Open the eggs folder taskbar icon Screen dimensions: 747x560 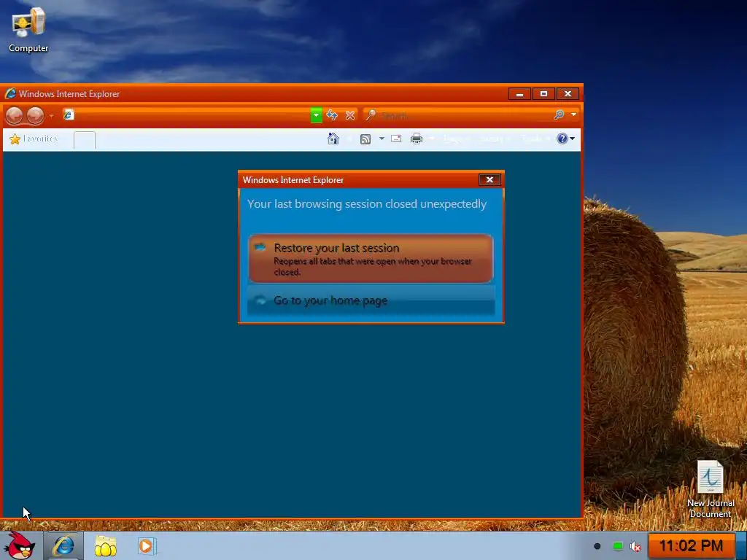[105, 546]
